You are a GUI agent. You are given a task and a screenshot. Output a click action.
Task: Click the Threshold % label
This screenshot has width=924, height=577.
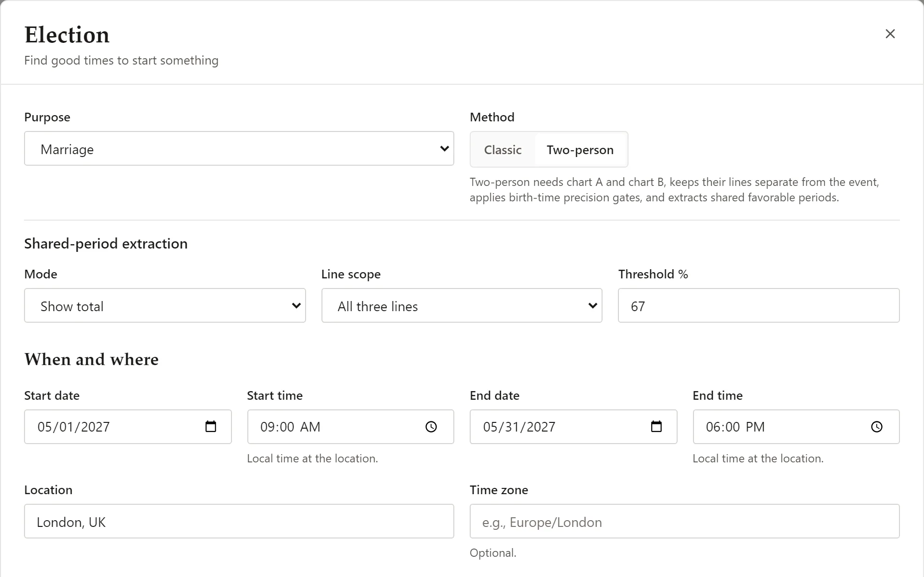pyautogui.click(x=653, y=274)
